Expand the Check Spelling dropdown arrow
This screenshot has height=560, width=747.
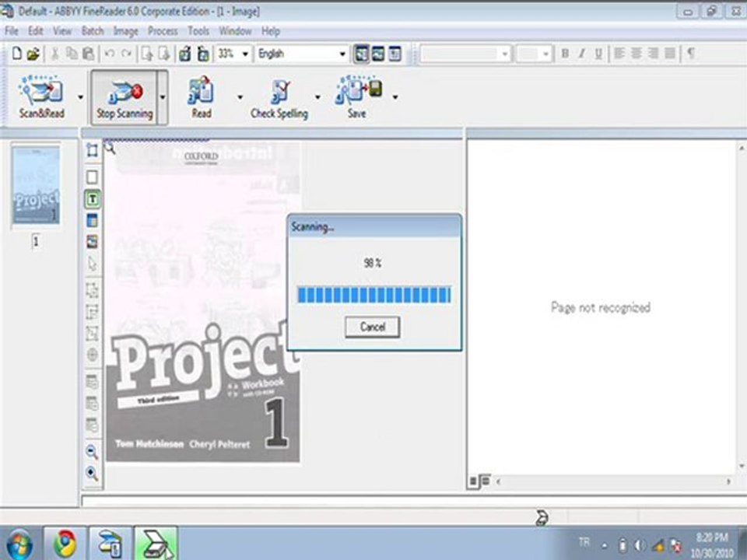317,97
